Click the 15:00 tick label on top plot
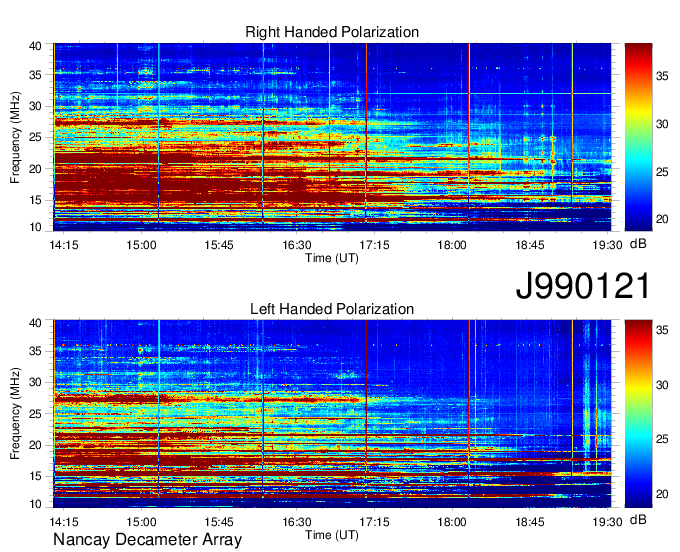This screenshot has width=680, height=552. (x=141, y=245)
